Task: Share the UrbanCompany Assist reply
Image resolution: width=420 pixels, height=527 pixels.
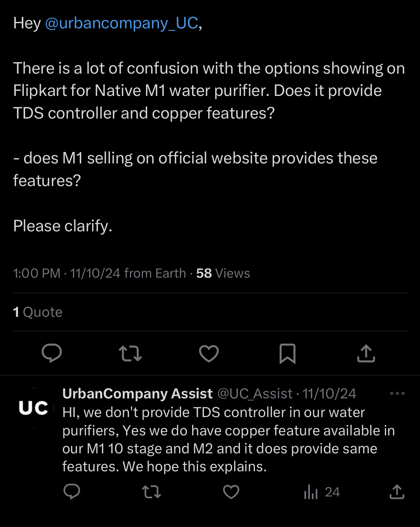Action: point(397,492)
